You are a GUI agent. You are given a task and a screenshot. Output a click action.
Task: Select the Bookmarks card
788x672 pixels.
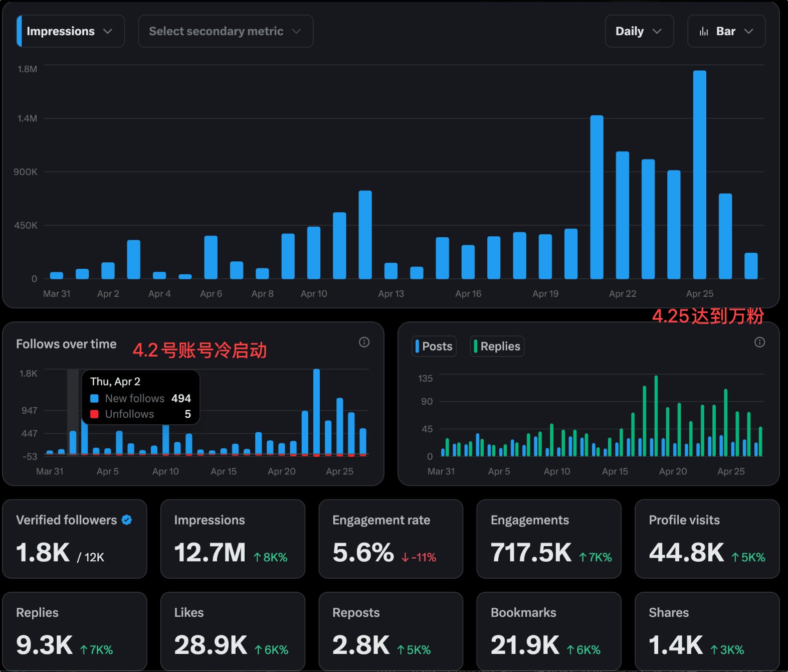[549, 631]
